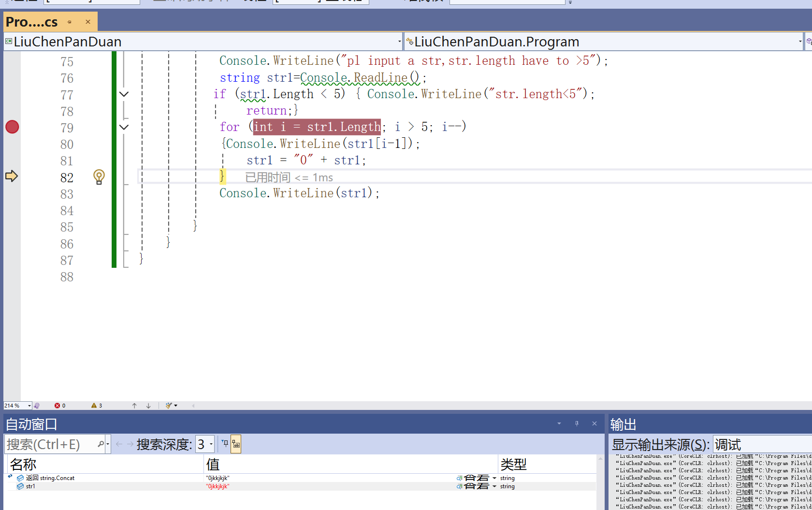Click the return value icon in Autos

click(20, 478)
